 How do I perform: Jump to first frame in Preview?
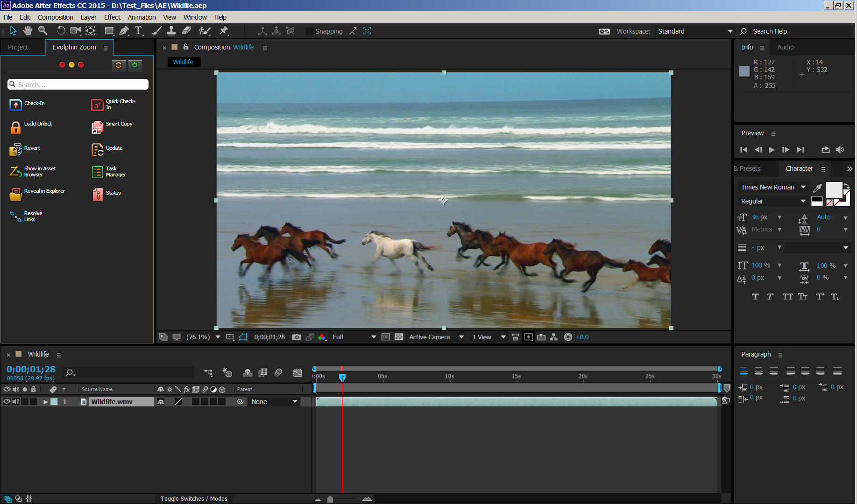pyautogui.click(x=744, y=150)
